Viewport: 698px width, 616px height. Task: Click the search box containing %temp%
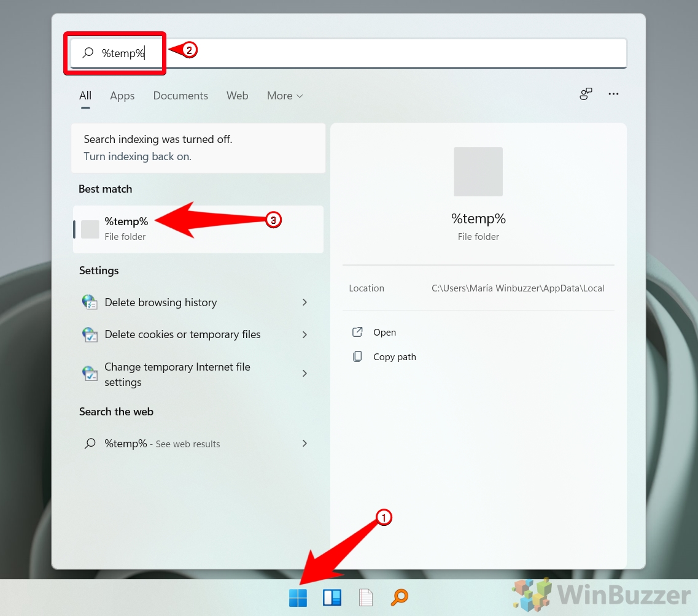tap(349, 53)
